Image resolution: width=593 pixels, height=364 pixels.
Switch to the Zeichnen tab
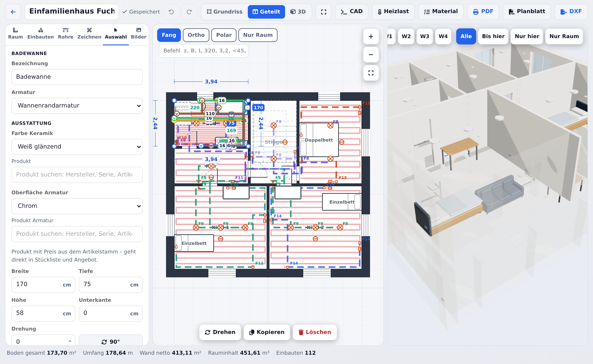[89, 33]
